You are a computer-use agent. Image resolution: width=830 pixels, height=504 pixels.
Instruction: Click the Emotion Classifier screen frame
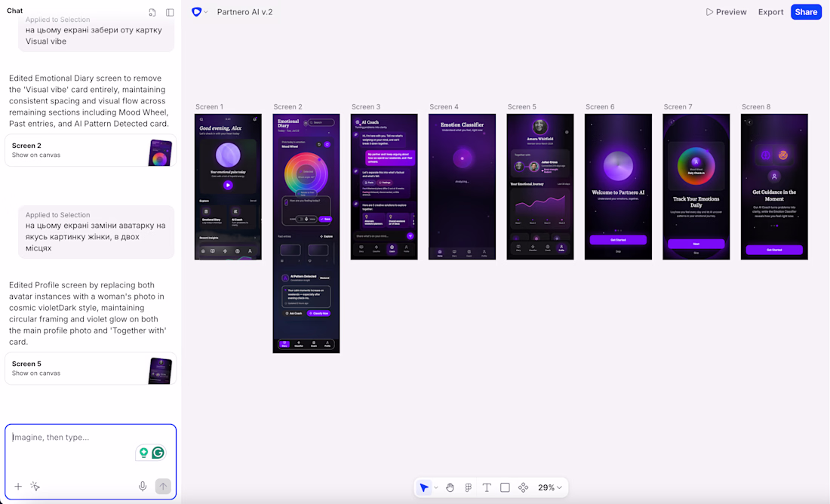462,187
